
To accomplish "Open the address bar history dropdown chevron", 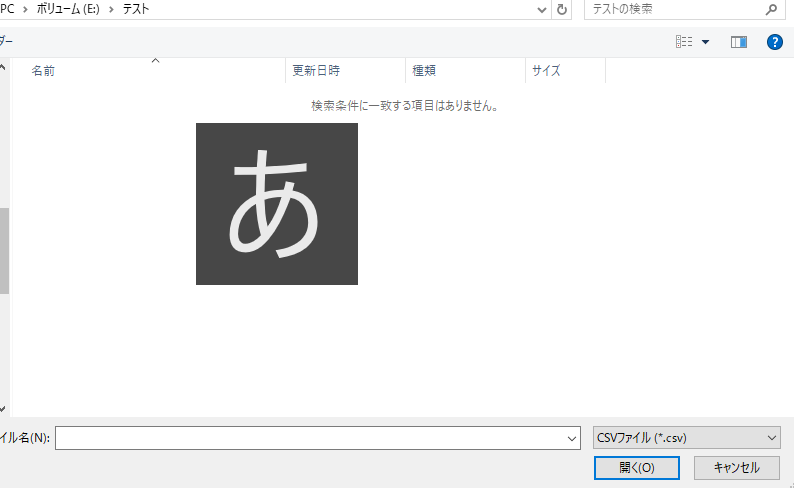I will coord(541,10).
